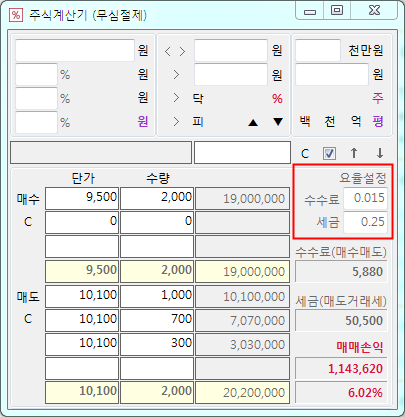Click the white display box beside C
Screen dimensions: 405x417
coord(242,153)
